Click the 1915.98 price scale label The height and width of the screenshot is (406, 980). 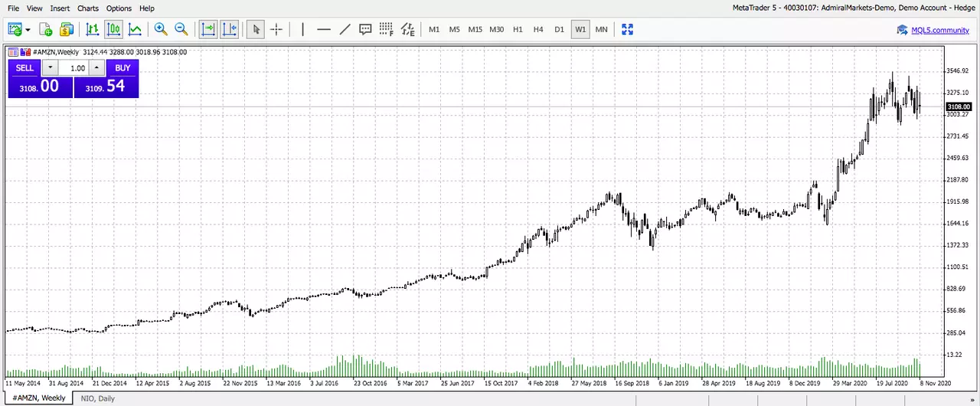coord(958,201)
